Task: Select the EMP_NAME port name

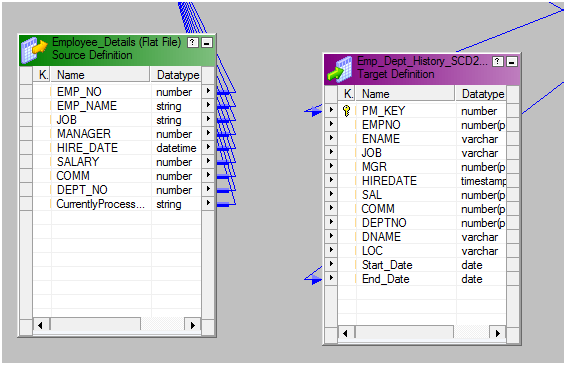Action: (87, 106)
